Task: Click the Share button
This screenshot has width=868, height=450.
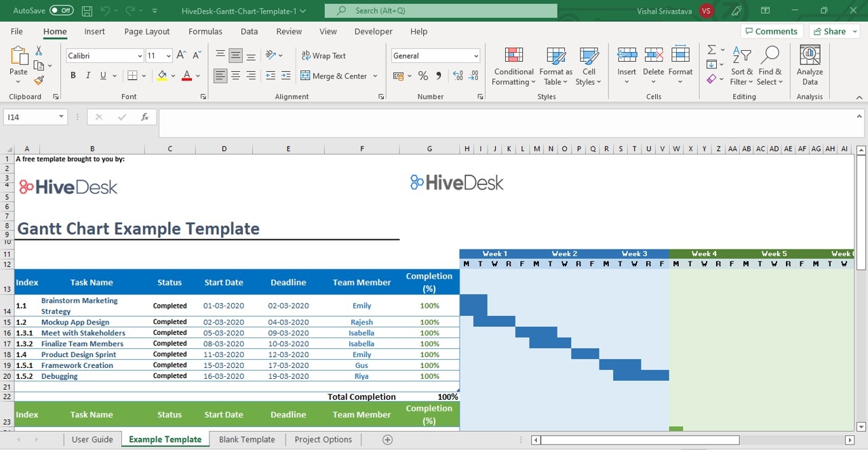Action: (x=833, y=31)
